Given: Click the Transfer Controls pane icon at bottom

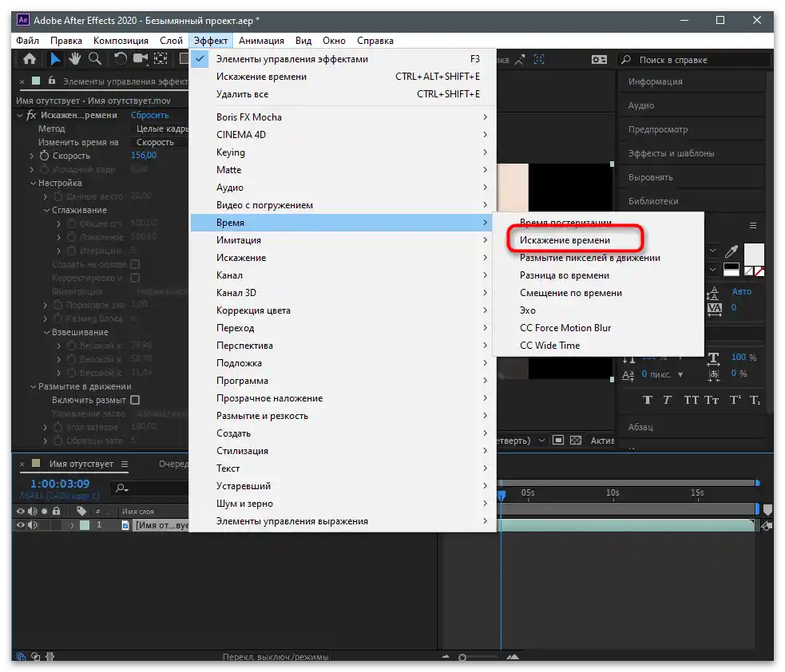Looking at the screenshot, I should [36, 657].
